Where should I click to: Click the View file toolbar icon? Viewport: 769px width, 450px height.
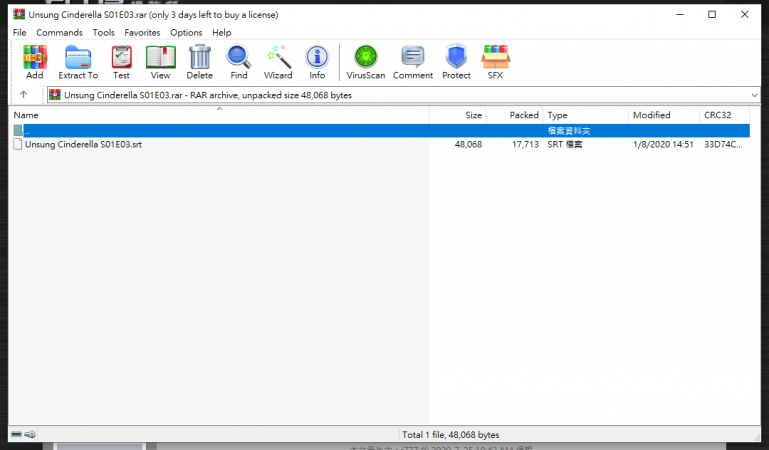click(160, 62)
